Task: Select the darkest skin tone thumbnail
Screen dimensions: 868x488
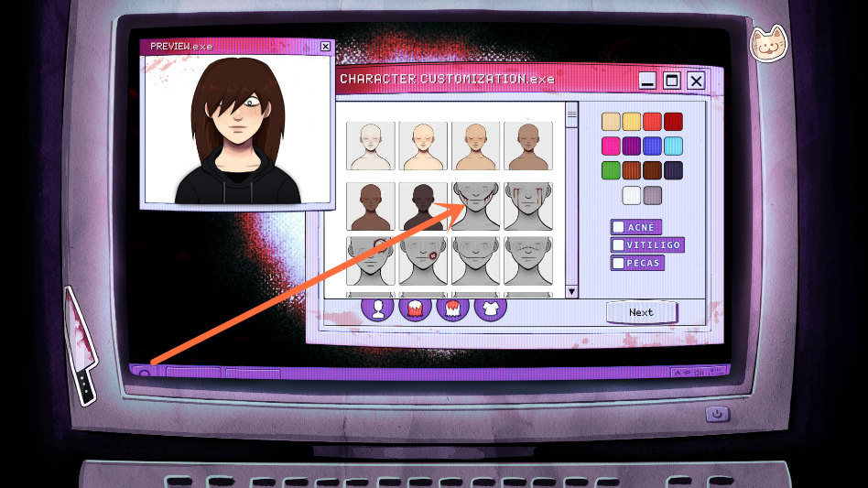Action: point(423,206)
